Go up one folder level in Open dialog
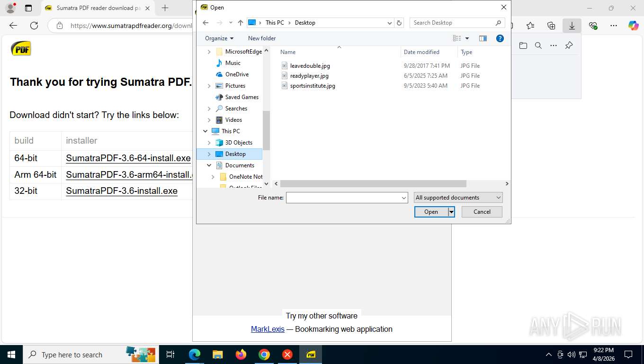The image size is (644, 364). coord(241,23)
